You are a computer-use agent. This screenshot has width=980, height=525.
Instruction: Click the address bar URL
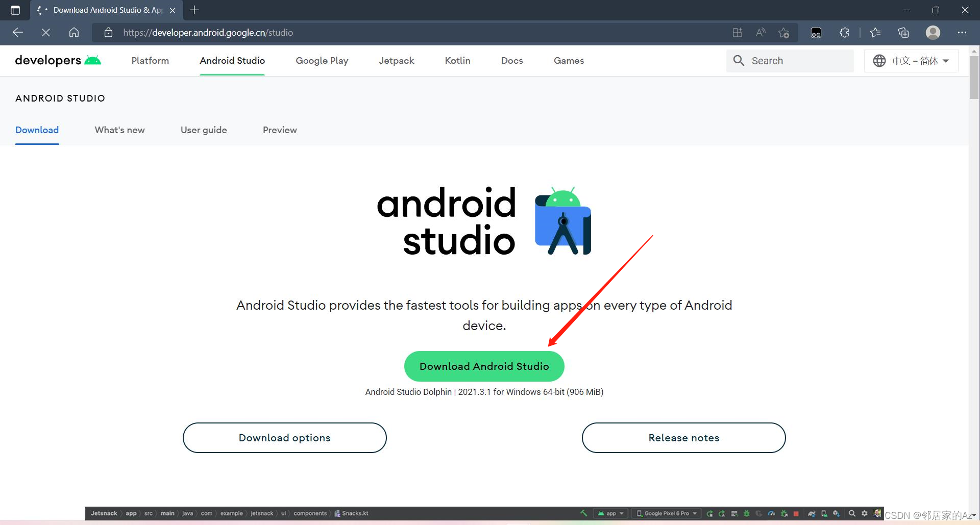[x=208, y=33]
